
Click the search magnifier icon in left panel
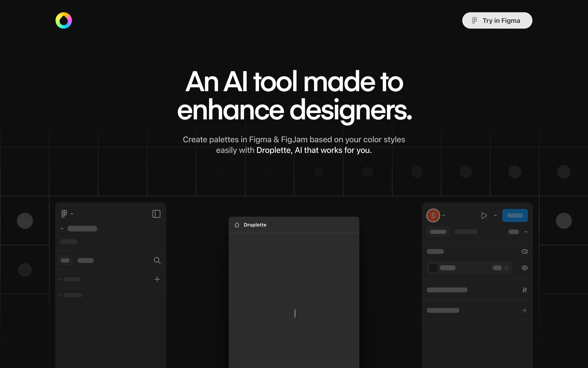click(x=157, y=260)
